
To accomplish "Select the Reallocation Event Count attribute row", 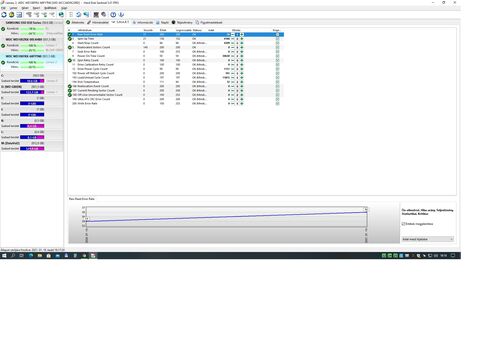I will [176, 86].
